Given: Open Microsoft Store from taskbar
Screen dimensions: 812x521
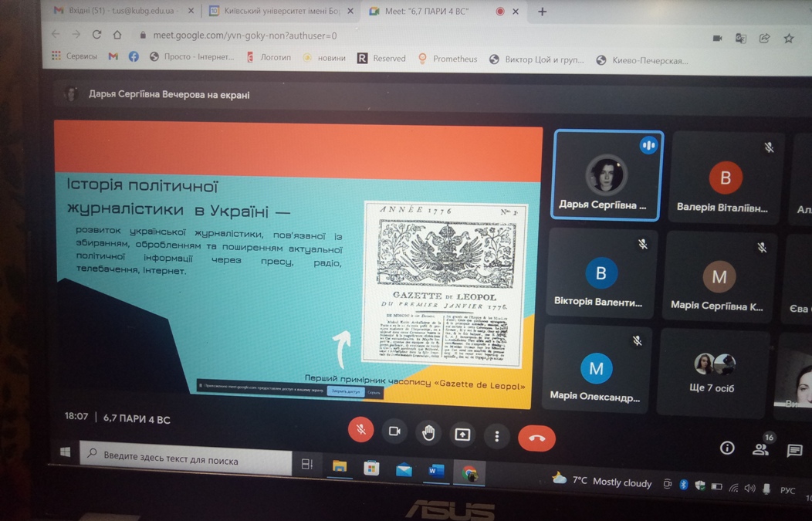Looking at the screenshot, I should (x=370, y=469).
